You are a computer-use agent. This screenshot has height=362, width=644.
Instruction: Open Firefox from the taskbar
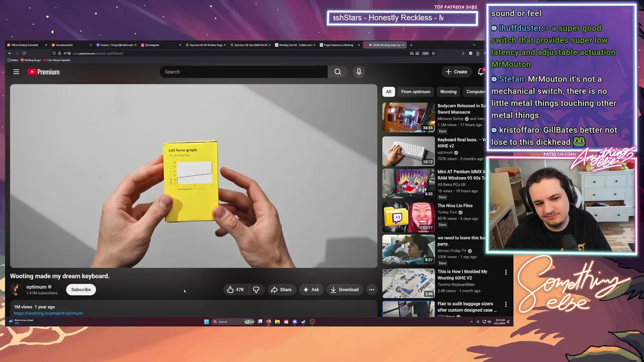point(269,322)
